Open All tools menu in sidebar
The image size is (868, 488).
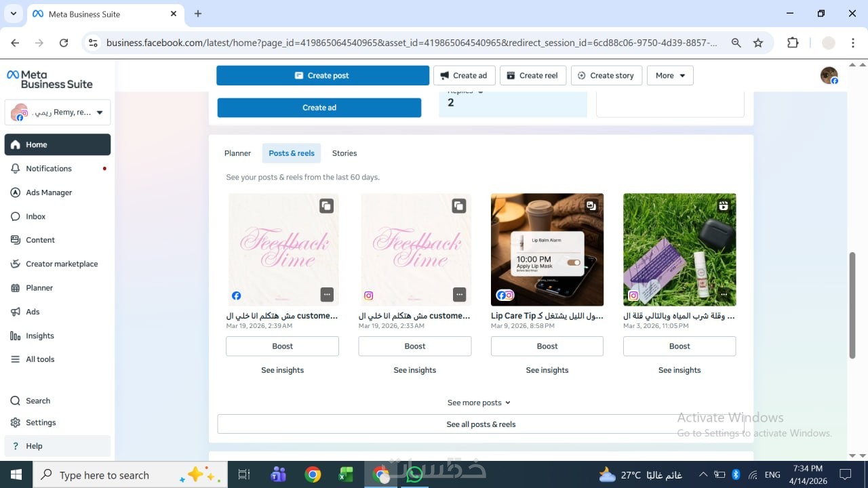[x=58, y=359]
